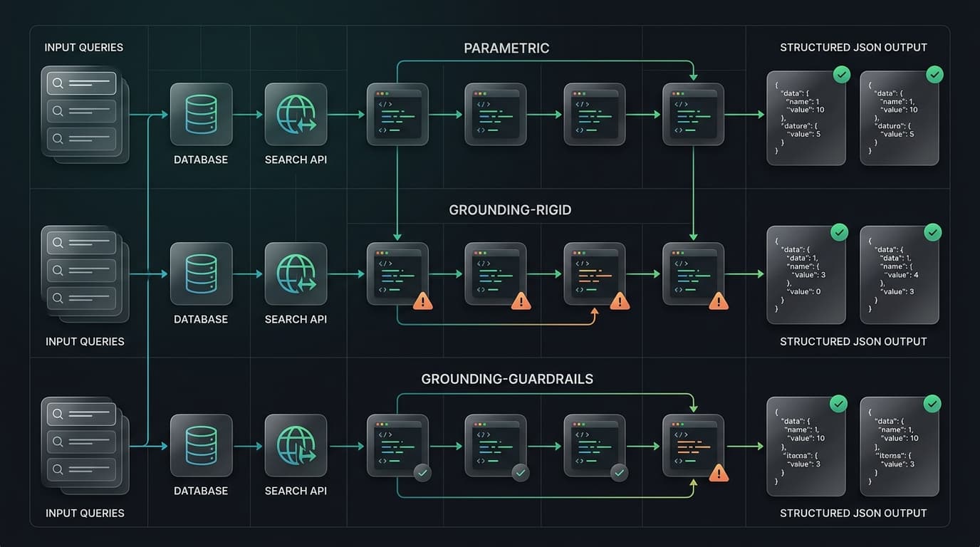
Task: Click green check on first Grounding-Guardrails JSON card
Action: click(x=839, y=404)
